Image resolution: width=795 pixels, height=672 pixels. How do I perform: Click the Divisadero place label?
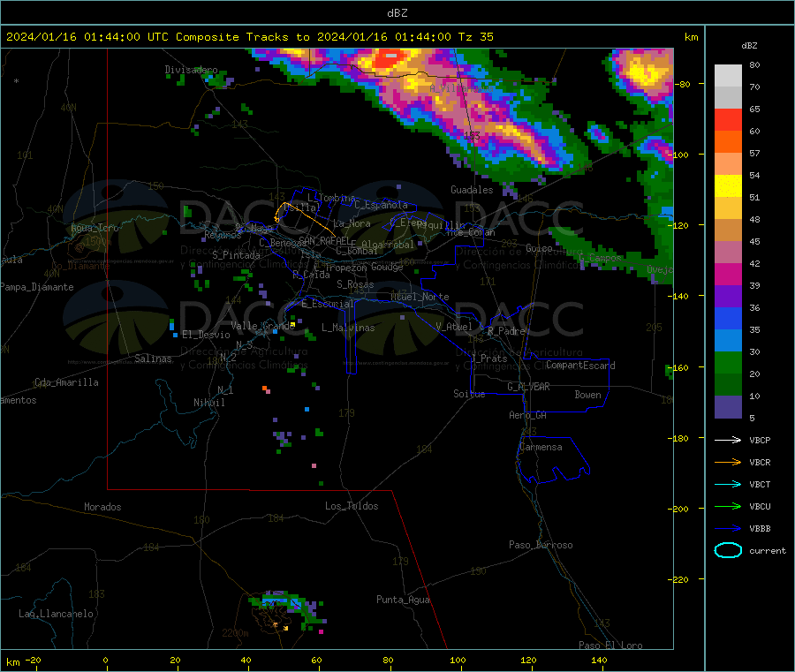191,70
